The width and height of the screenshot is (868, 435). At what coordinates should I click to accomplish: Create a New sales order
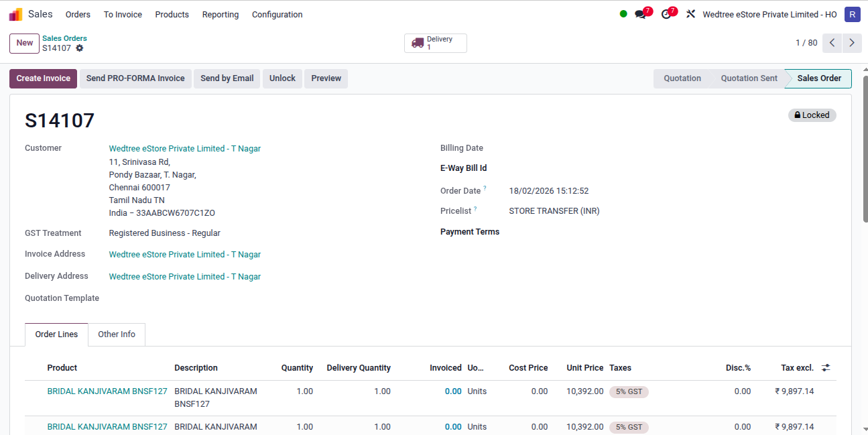(x=25, y=43)
